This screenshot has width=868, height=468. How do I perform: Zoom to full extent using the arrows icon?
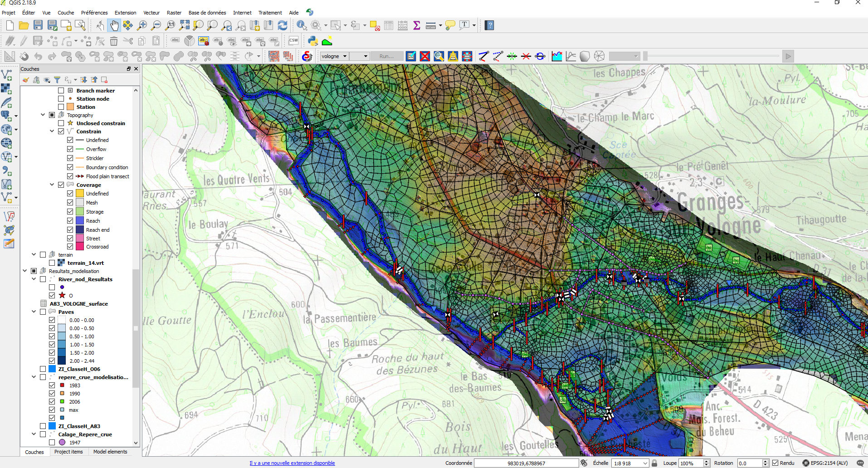184,25
